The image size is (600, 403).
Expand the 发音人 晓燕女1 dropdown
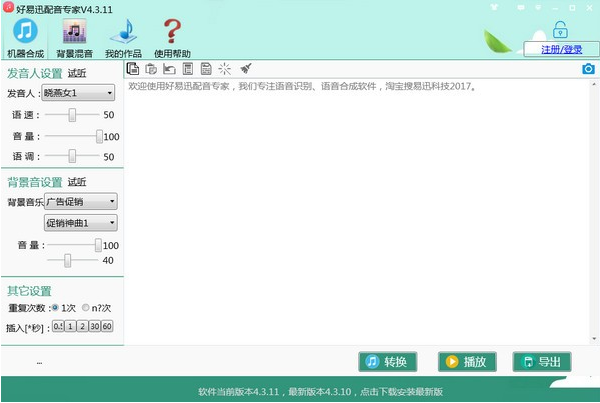78,93
